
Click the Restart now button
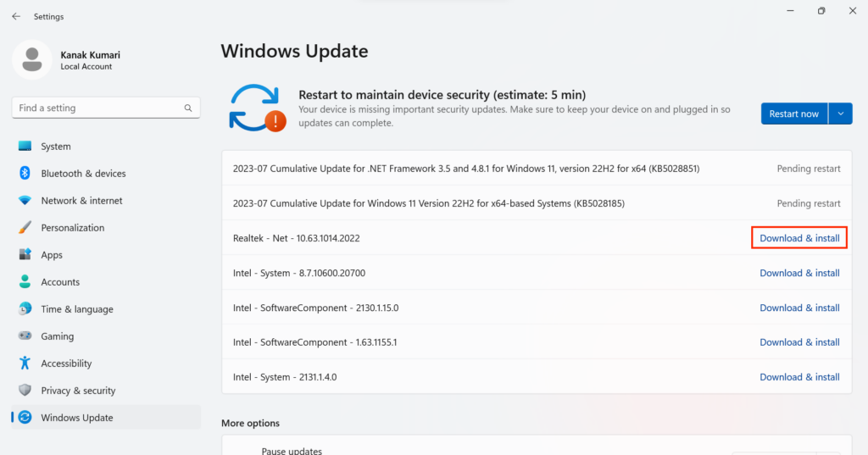pyautogui.click(x=793, y=114)
